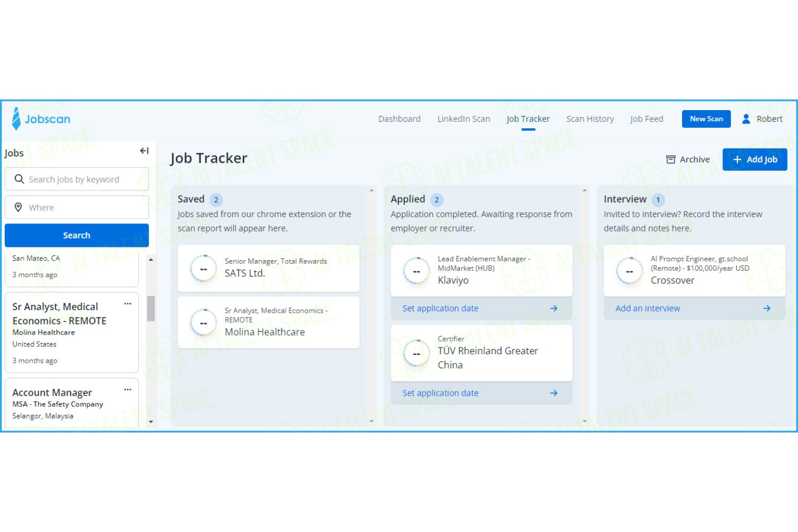
Task: Click Applied column count badge
Action: [x=437, y=200]
